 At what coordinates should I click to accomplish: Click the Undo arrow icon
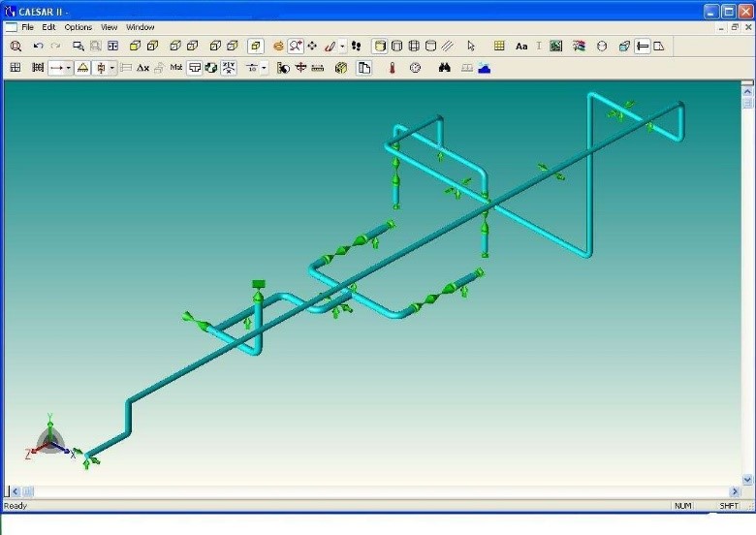38,46
